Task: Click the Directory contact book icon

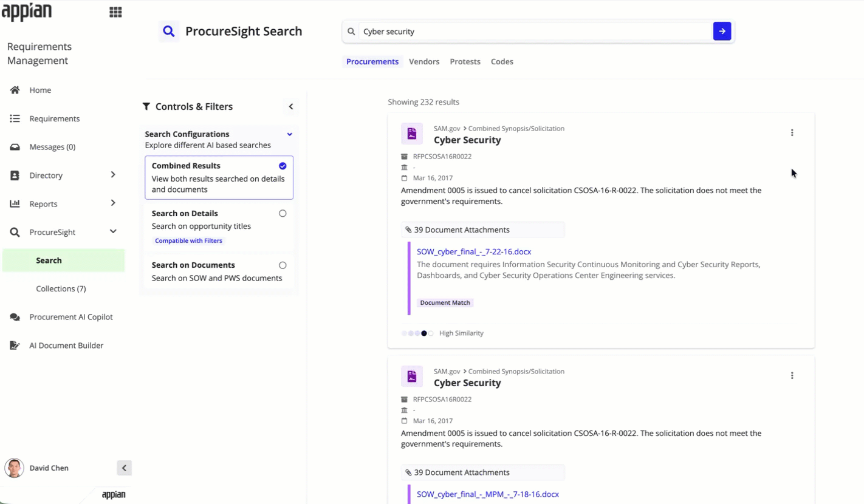Action: coord(15,175)
